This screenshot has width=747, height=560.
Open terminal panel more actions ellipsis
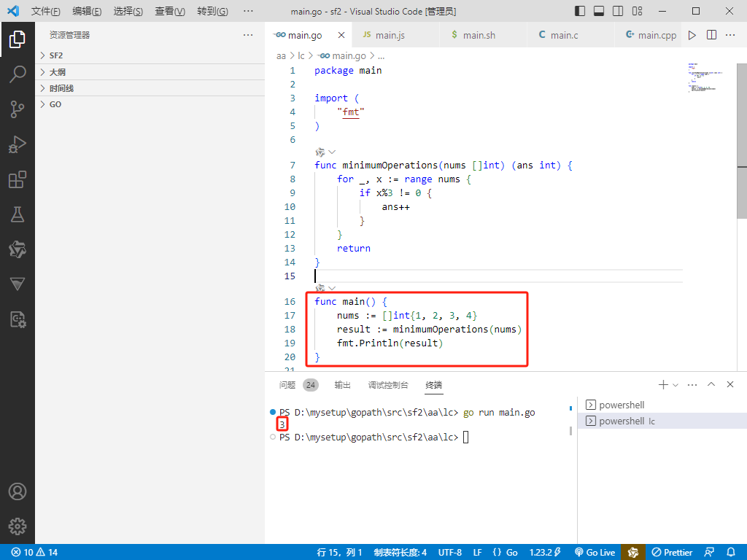pos(692,384)
